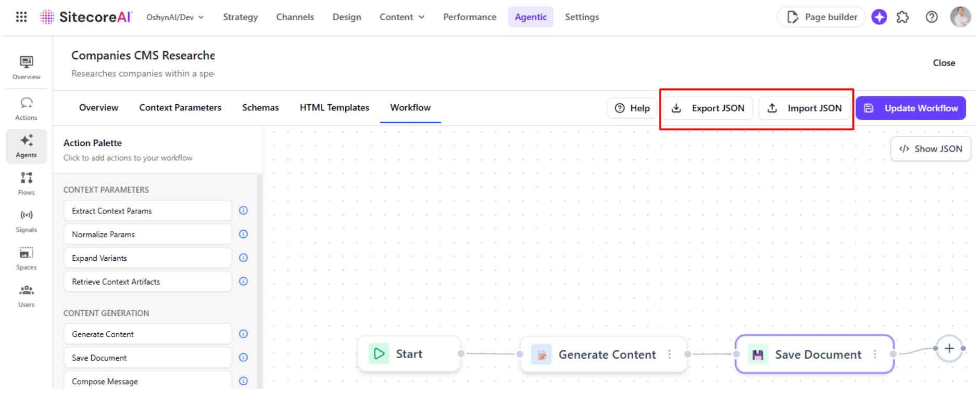980x405 pixels.
Task: Open the Save Document node options menu
Action: [875, 355]
